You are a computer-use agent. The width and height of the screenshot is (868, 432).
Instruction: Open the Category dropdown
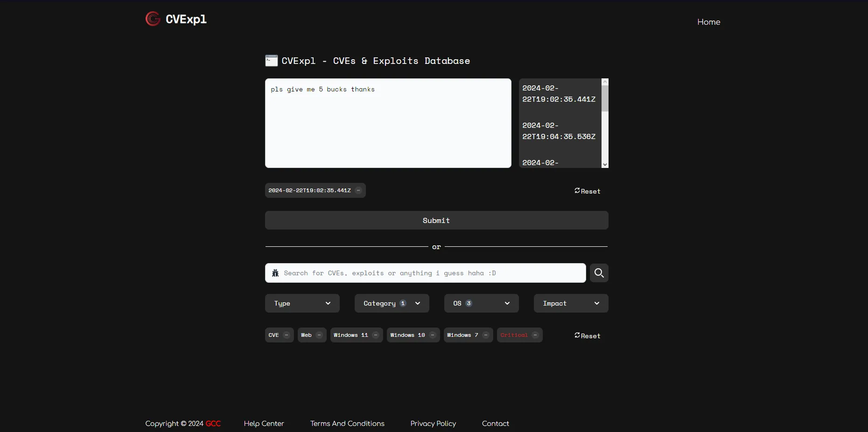coord(392,303)
